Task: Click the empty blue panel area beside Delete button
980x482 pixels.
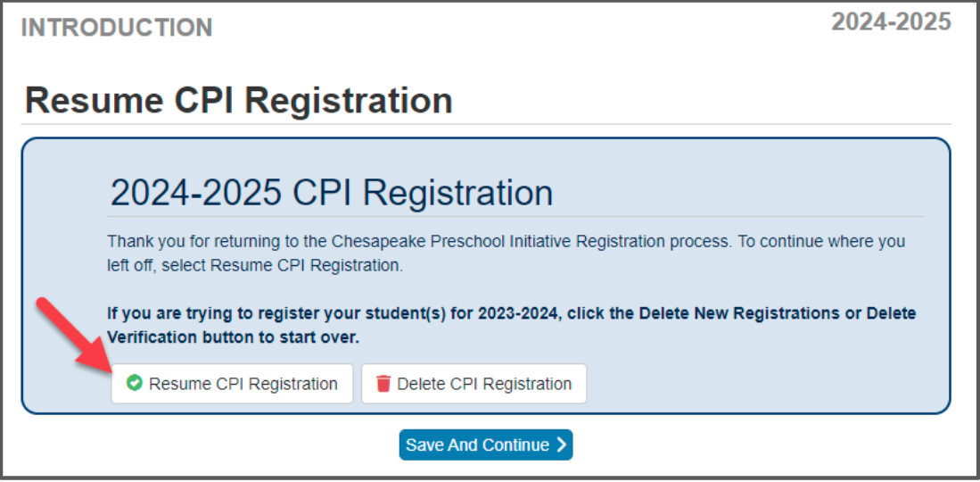Action: 758,384
